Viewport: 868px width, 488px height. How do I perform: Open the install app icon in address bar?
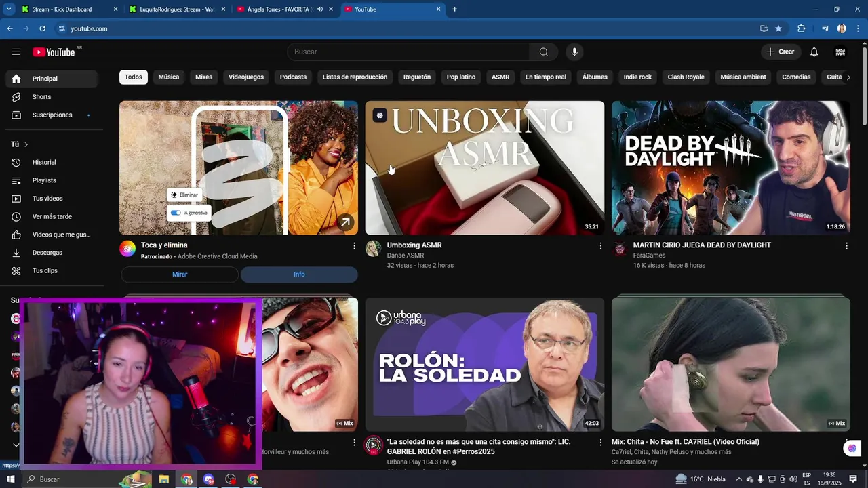(764, 28)
